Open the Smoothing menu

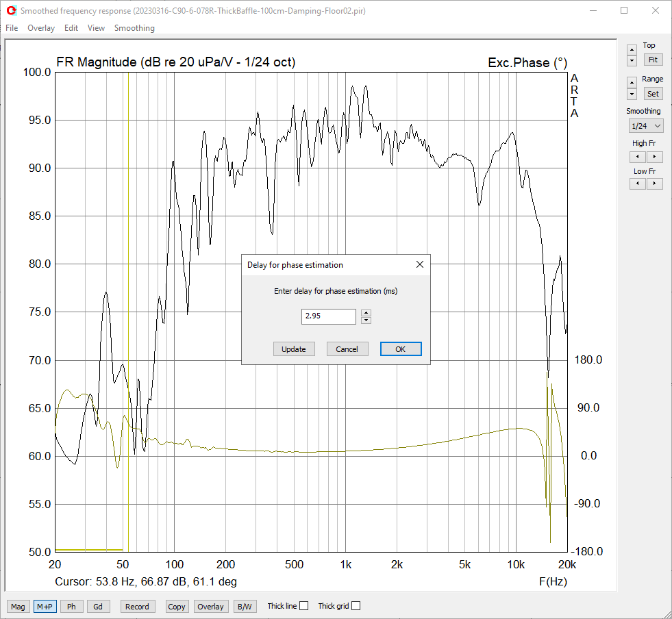[134, 28]
